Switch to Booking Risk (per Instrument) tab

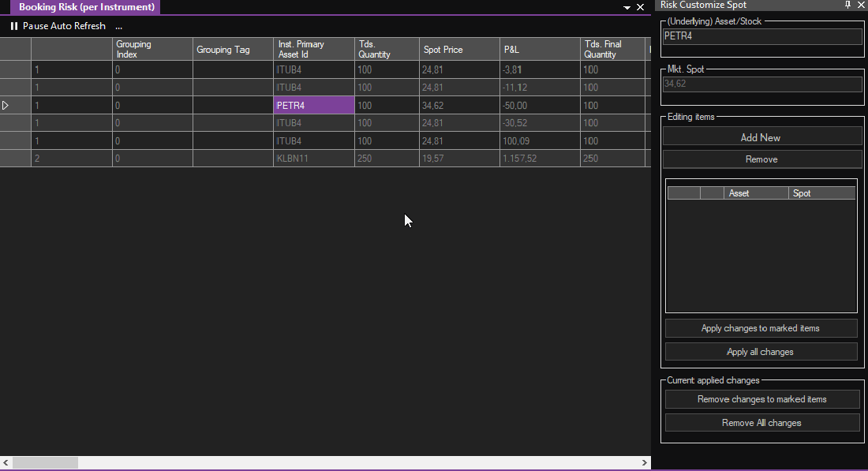(85, 7)
